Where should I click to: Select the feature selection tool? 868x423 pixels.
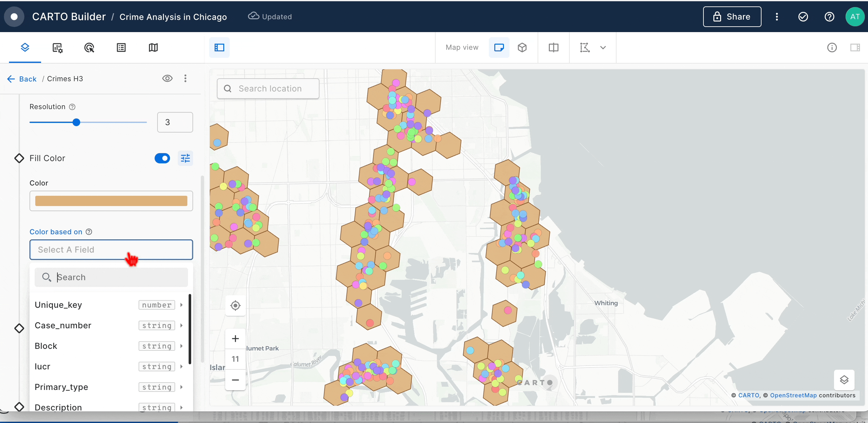pyautogui.click(x=585, y=47)
